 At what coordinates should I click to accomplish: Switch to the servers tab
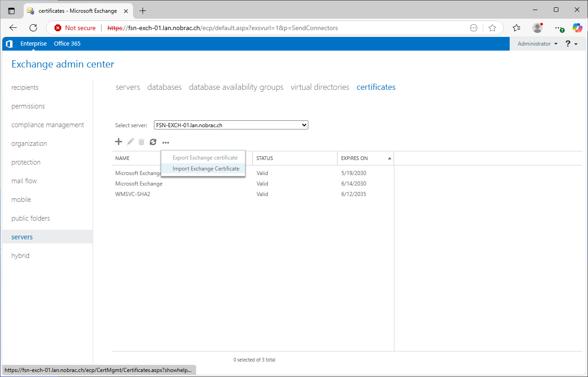pyautogui.click(x=128, y=87)
